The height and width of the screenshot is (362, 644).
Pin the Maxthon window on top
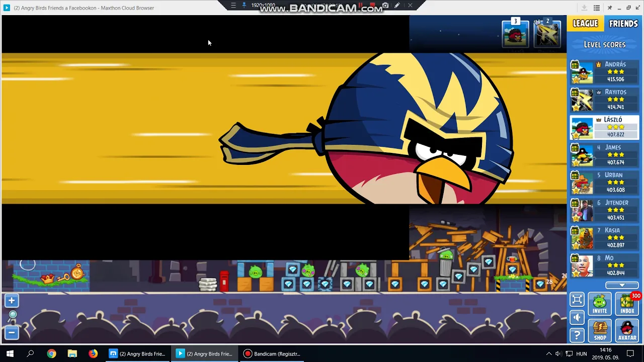[x=609, y=8]
